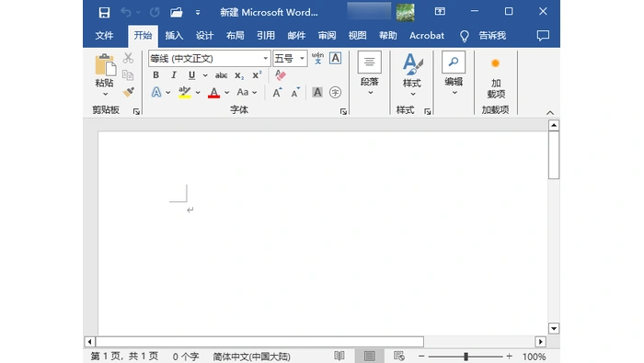
Task: Click the vertical scrollbar down arrow
Action: (x=554, y=328)
